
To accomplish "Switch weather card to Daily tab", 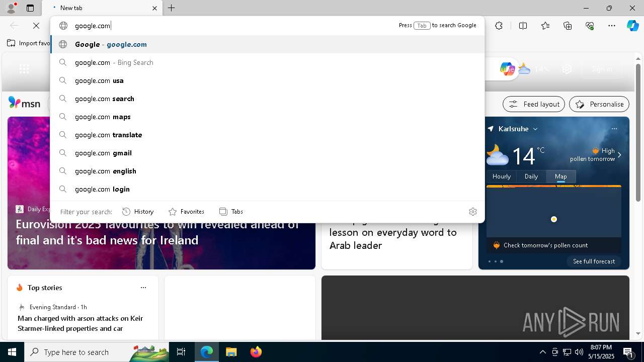I will [x=531, y=176].
